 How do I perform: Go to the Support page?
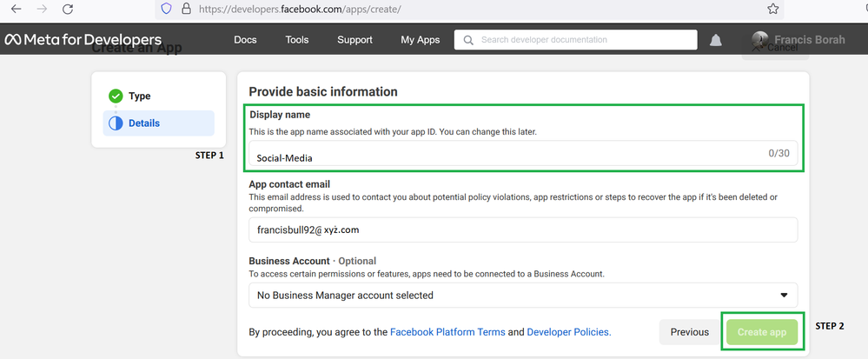[x=354, y=40]
